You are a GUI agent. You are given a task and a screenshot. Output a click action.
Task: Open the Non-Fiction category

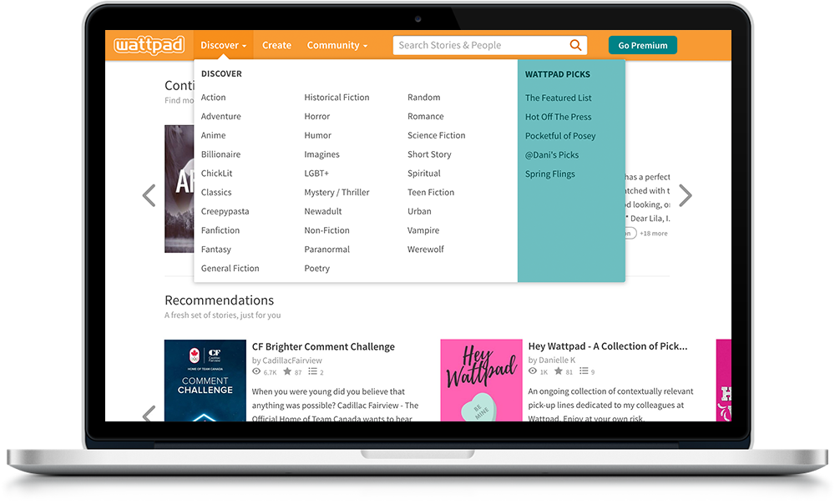326,230
